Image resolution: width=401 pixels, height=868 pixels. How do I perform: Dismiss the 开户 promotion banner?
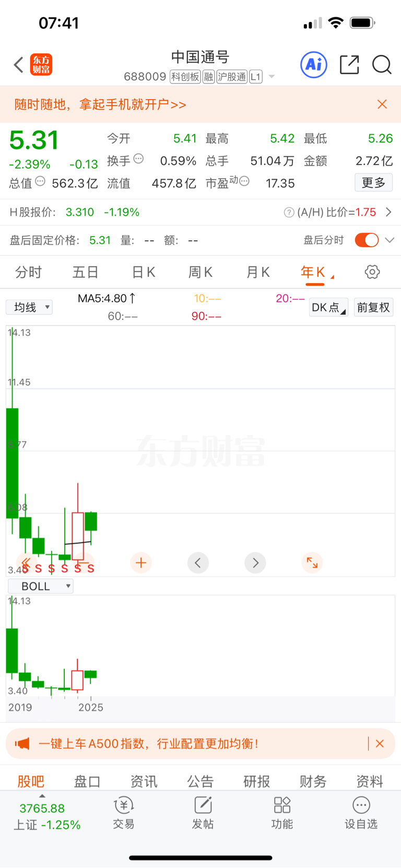click(382, 104)
